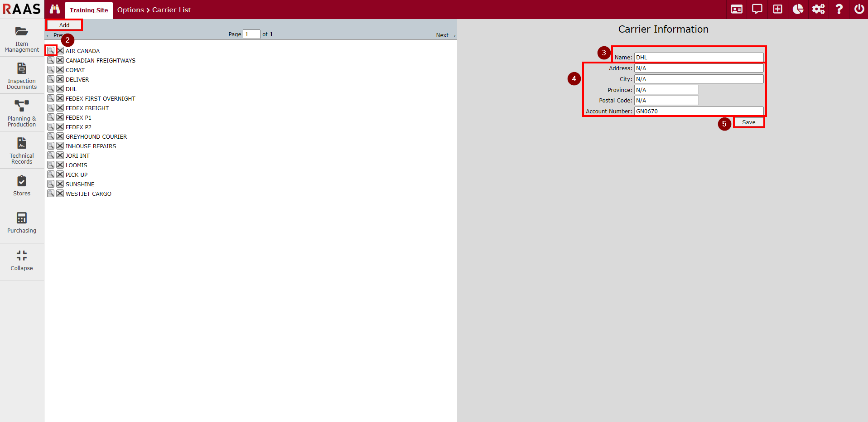The image size is (868, 422).
Task: View the LOOMIS carrier details
Action: point(51,165)
